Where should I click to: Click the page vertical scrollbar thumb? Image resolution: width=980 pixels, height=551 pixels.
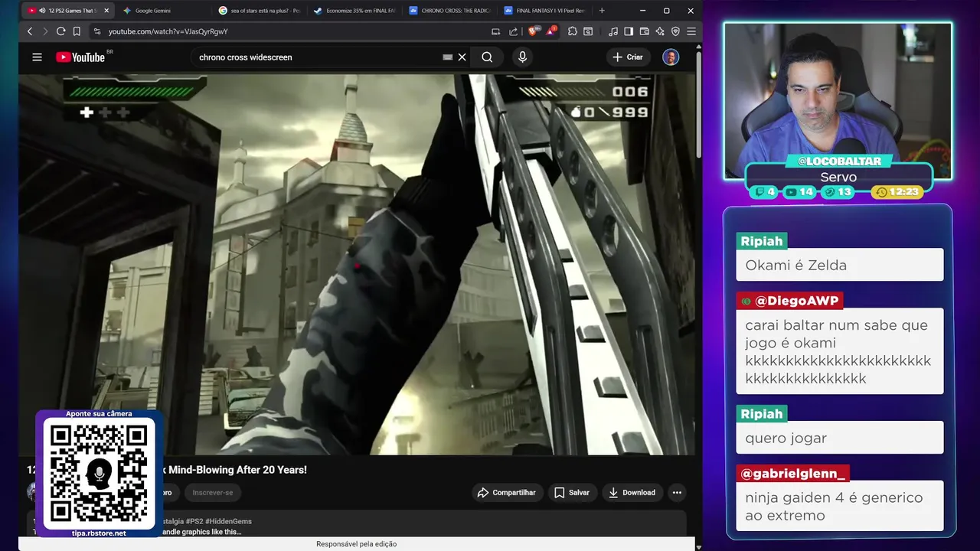pos(698,106)
